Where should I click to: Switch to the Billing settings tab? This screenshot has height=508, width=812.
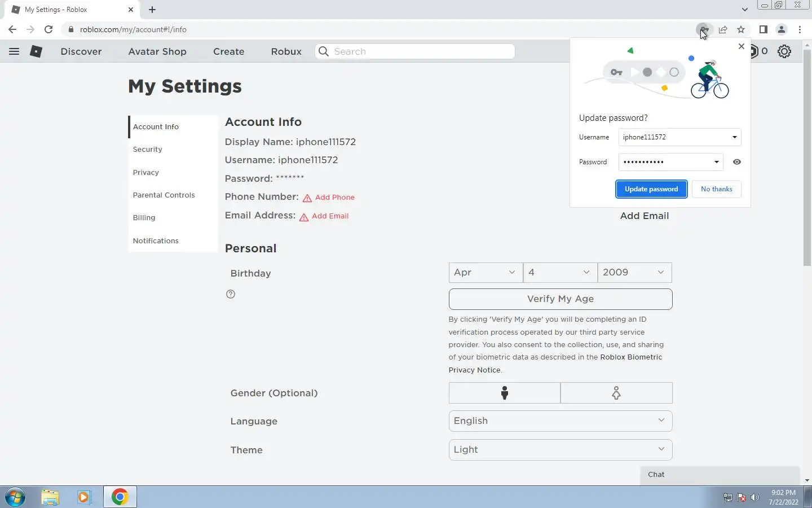tap(173, 218)
